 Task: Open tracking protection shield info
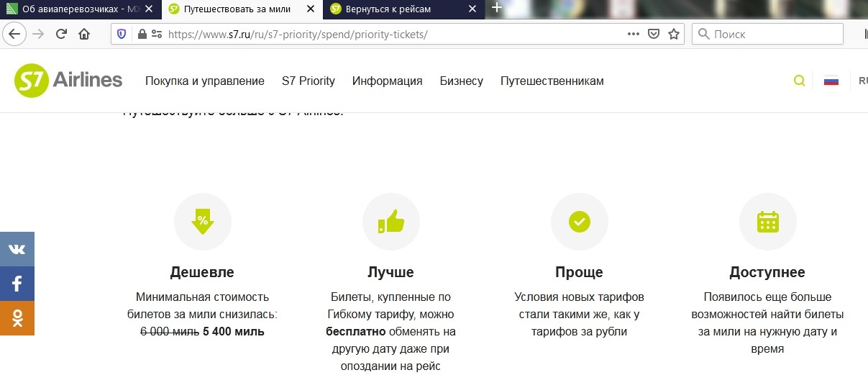[122, 34]
